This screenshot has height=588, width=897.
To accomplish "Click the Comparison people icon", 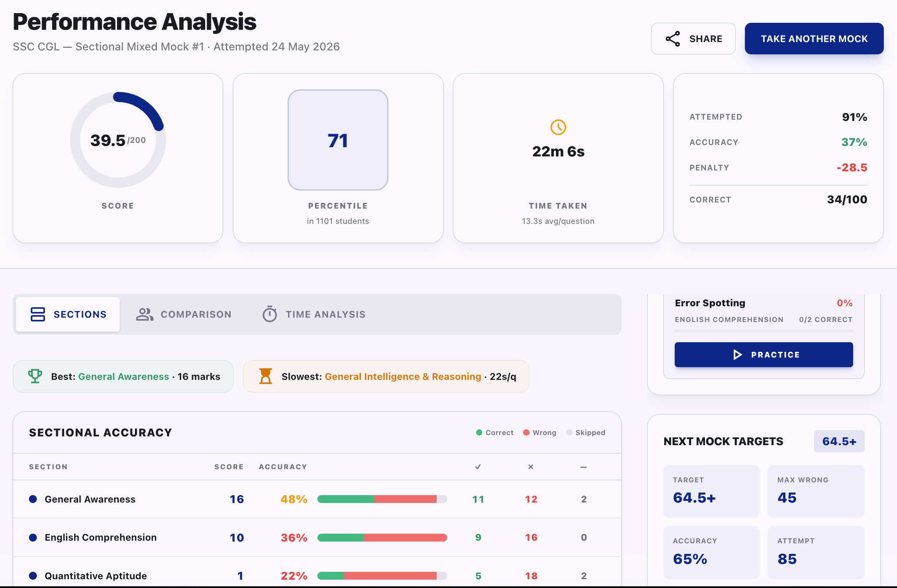I will click(145, 314).
